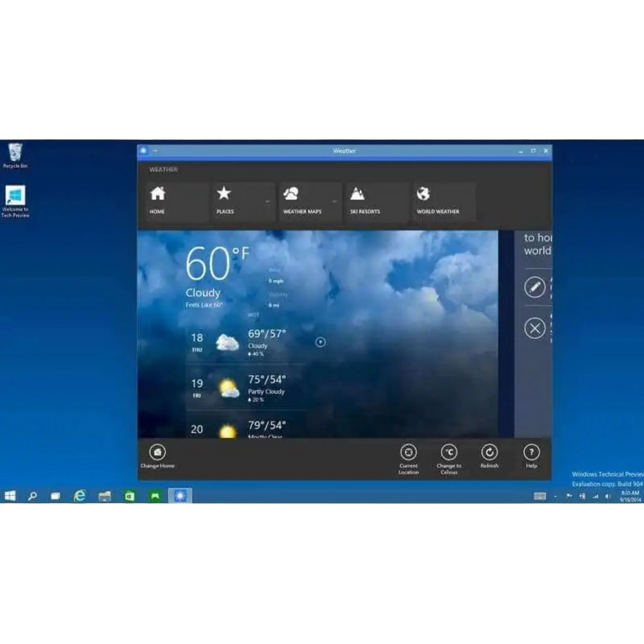This screenshot has height=644, width=644.
Task: Expand the Places dropdown chevron
Action: click(266, 201)
